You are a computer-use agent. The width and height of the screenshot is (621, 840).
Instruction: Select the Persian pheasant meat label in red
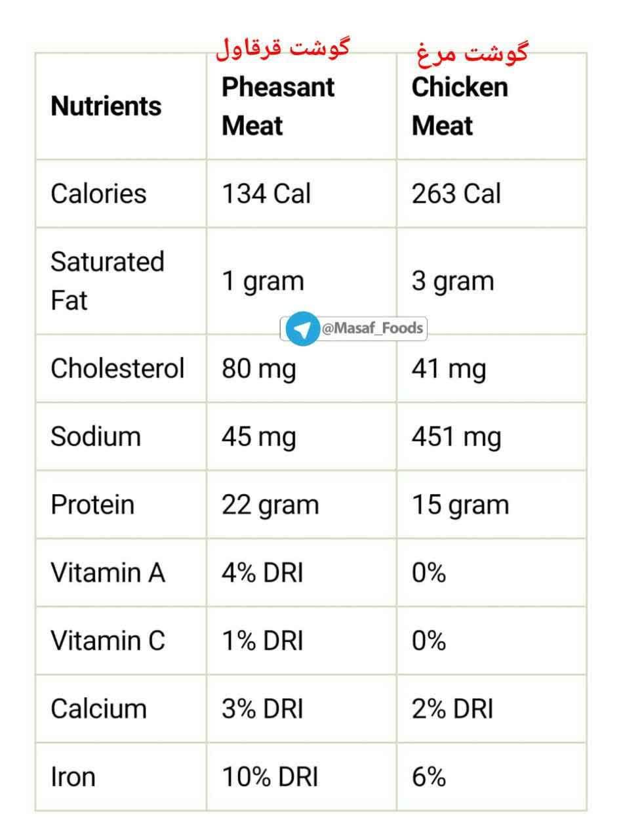pyautogui.click(x=283, y=50)
